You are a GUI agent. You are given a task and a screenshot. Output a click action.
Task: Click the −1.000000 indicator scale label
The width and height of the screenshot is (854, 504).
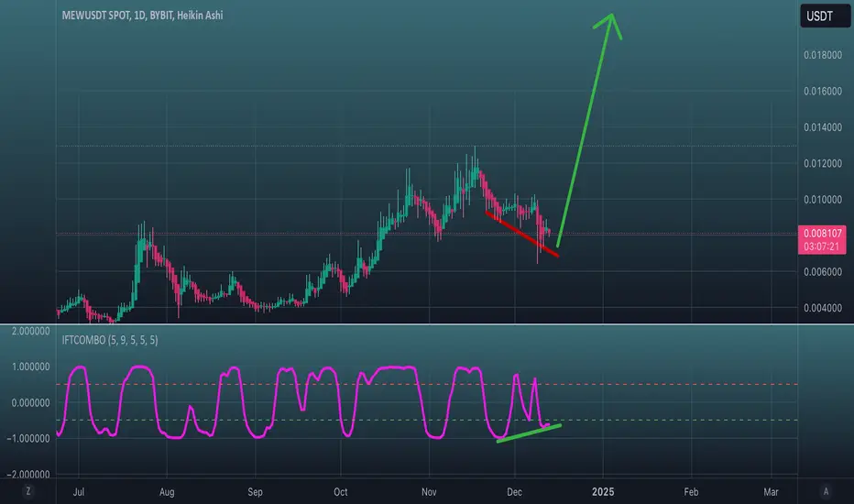click(27, 439)
